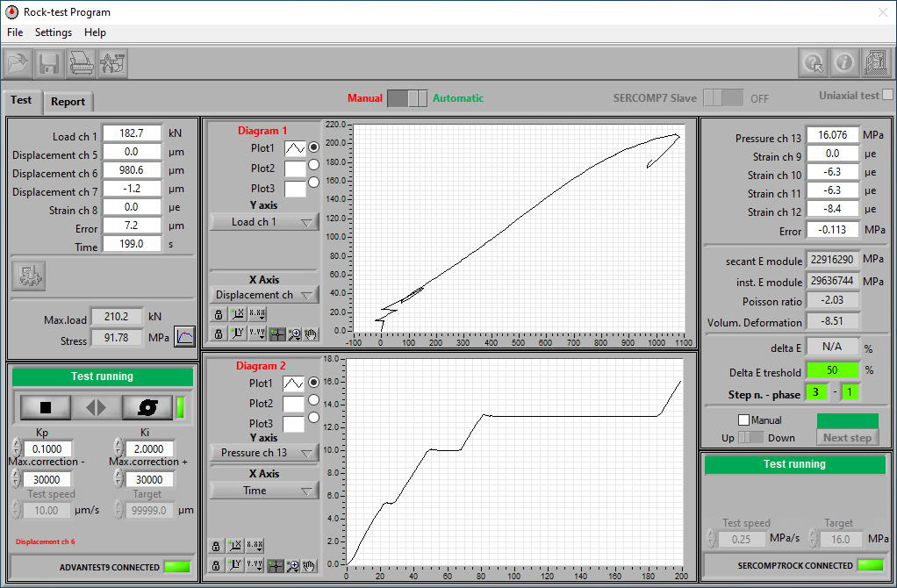Click the X autoscale lock in Diagram 1
This screenshot has width=897, height=588.
tap(218, 313)
